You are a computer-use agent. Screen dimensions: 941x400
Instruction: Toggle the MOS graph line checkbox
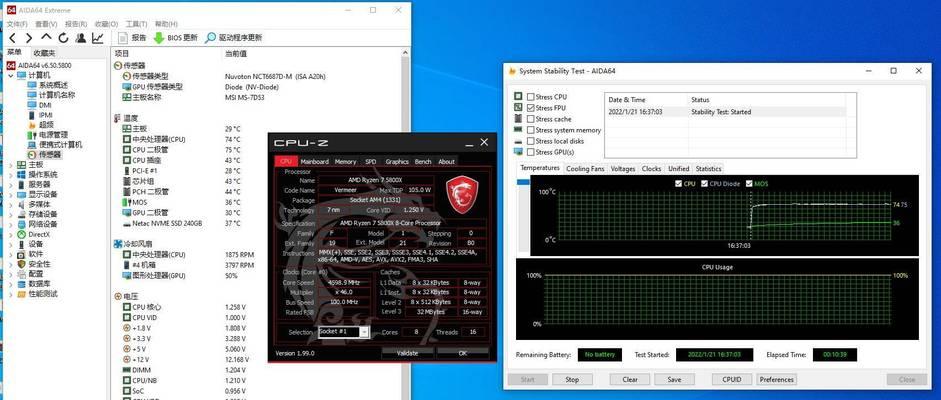pyautogui.click(x=749, y=184)
